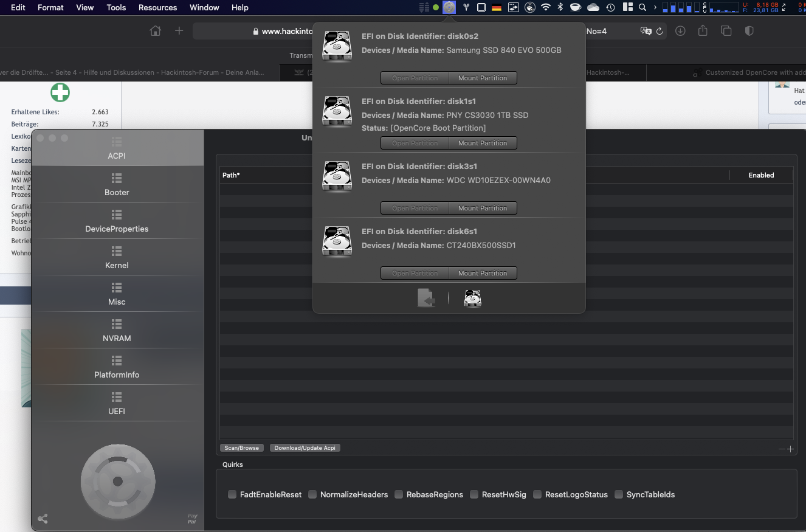Open Spotlight search magnifier in menu bar
Screen dimensions: 806x532
642,7
